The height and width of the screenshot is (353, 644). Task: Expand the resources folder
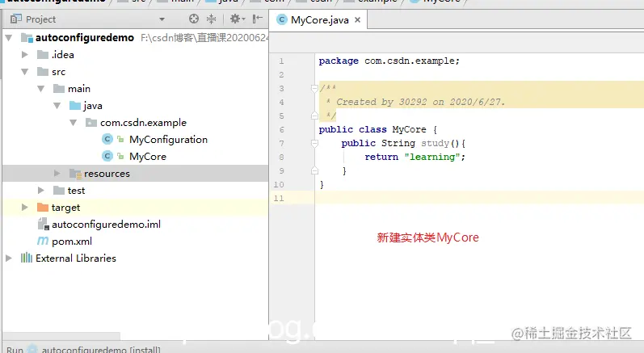[x=57, y=173]
